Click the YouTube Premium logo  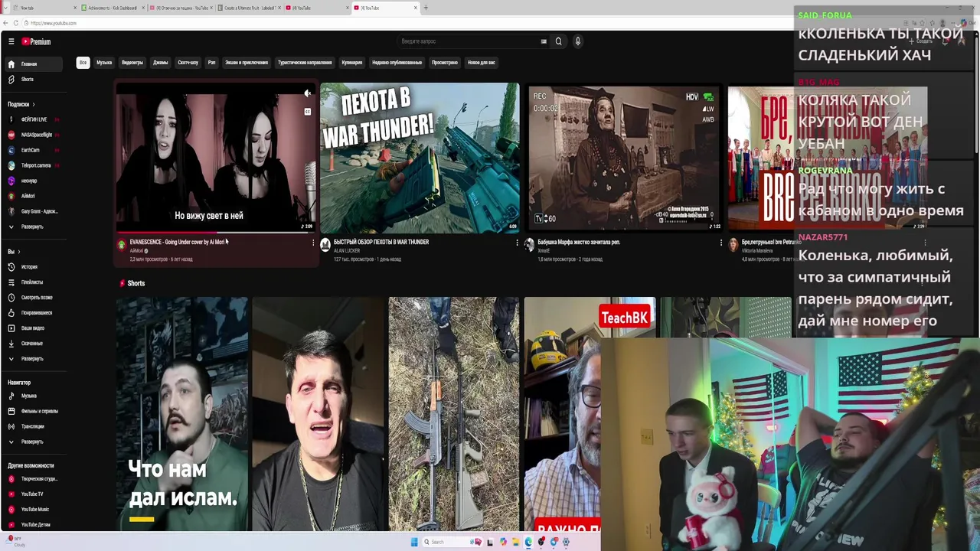[36, 41]
